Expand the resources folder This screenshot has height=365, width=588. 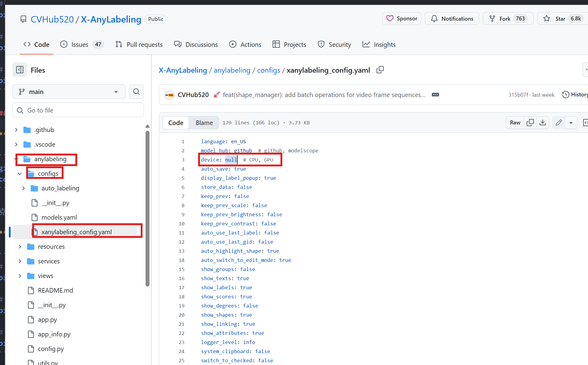pos(20,247)
